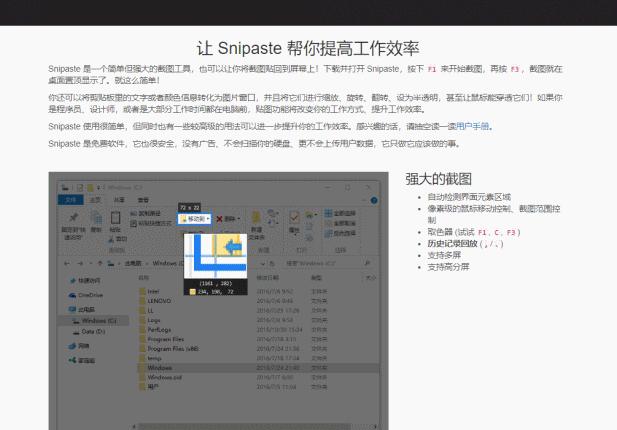The width and height of the screenshot is (617, 430).
Task: Click the 属性 checkmark properties icon
Action: coord(294,218)
